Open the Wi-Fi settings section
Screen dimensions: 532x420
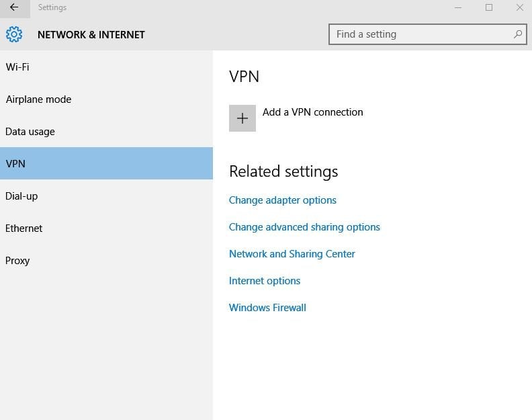coord(106,67)
